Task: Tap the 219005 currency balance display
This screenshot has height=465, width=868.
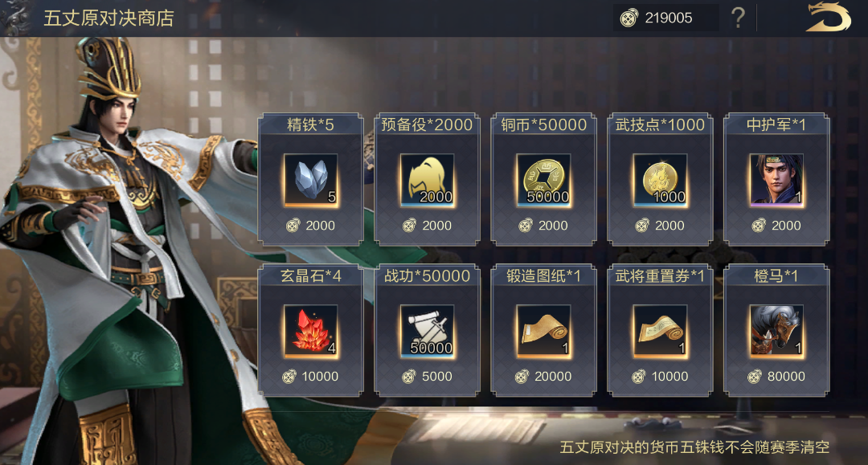Action: coord(665,18)
